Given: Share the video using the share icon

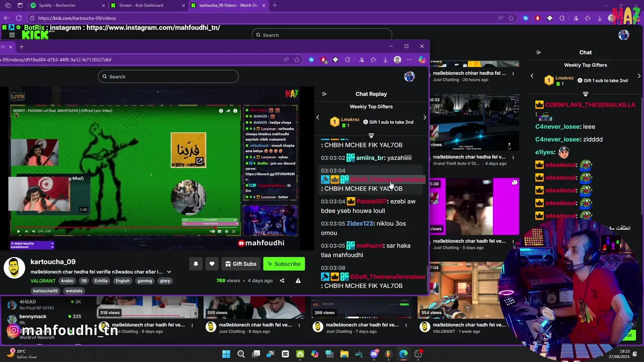Looking at the screenshot, I should click(282, 281).
